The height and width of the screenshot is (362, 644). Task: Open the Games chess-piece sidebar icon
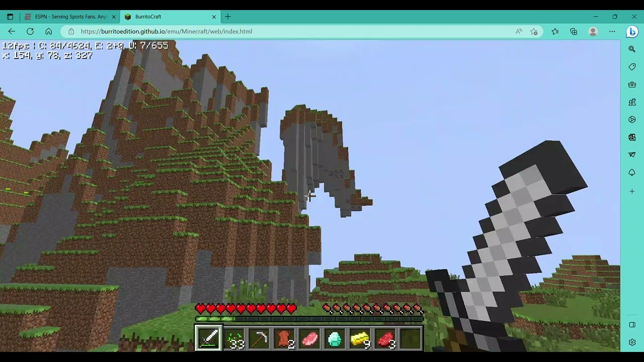tap(632, 102)
